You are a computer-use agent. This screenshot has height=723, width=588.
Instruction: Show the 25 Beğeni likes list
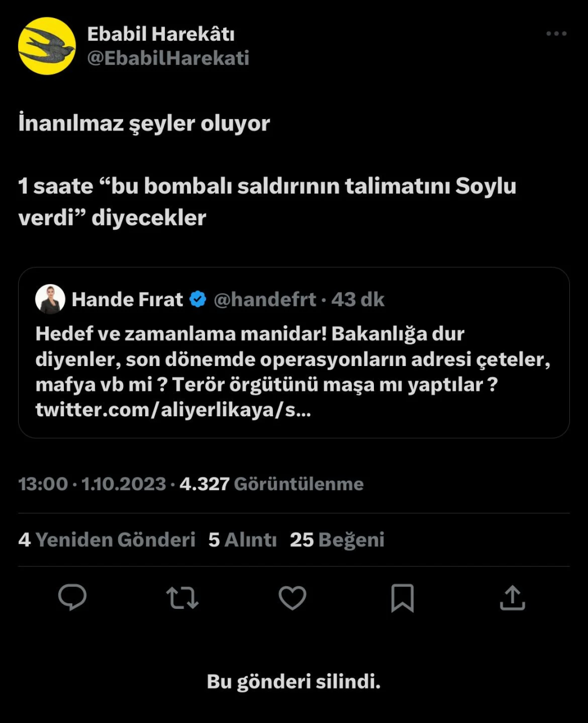click(337, 539)
